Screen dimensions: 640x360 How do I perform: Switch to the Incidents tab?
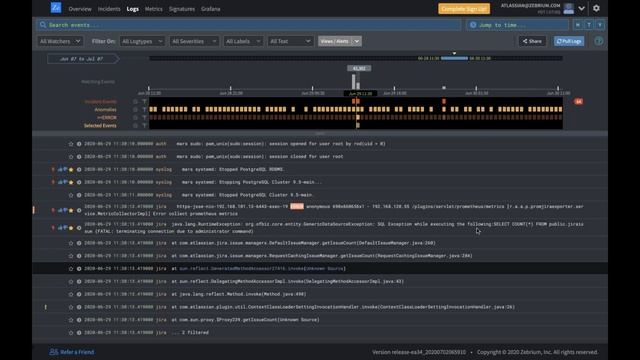tap(109, 9)
